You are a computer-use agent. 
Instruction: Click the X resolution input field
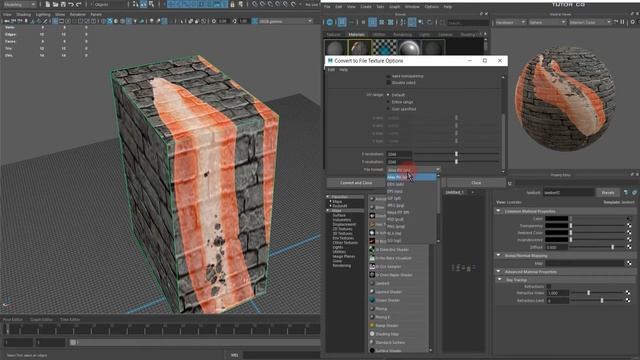(399, 154)
